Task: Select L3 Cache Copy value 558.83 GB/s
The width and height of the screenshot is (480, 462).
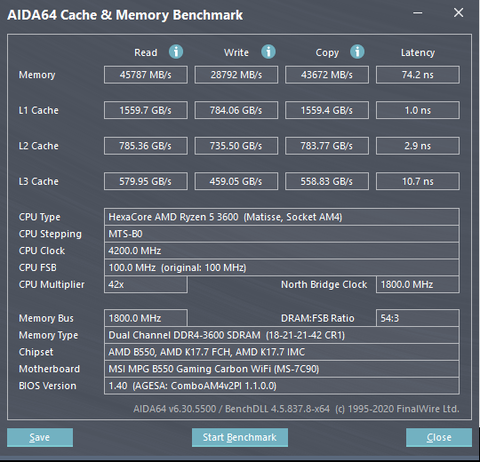Action: click(327, 181)
